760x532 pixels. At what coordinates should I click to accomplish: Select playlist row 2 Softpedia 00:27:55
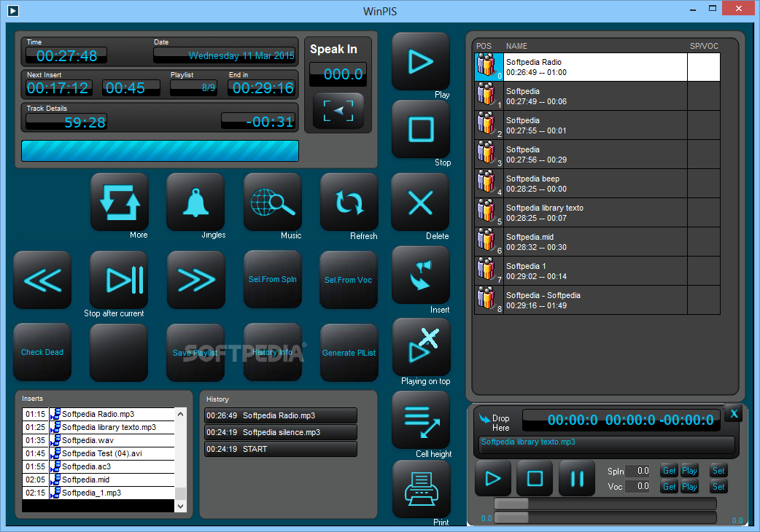click(x=597, y=125)
